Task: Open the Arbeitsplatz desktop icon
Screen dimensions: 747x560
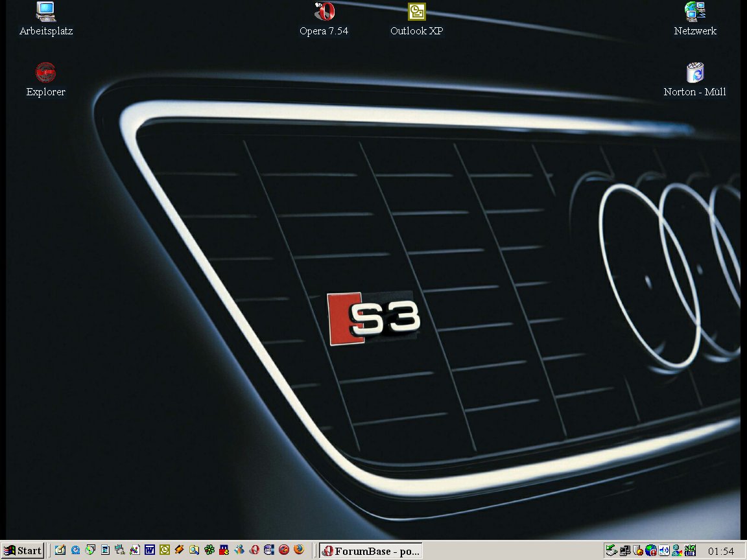Action: coord(46,19)
